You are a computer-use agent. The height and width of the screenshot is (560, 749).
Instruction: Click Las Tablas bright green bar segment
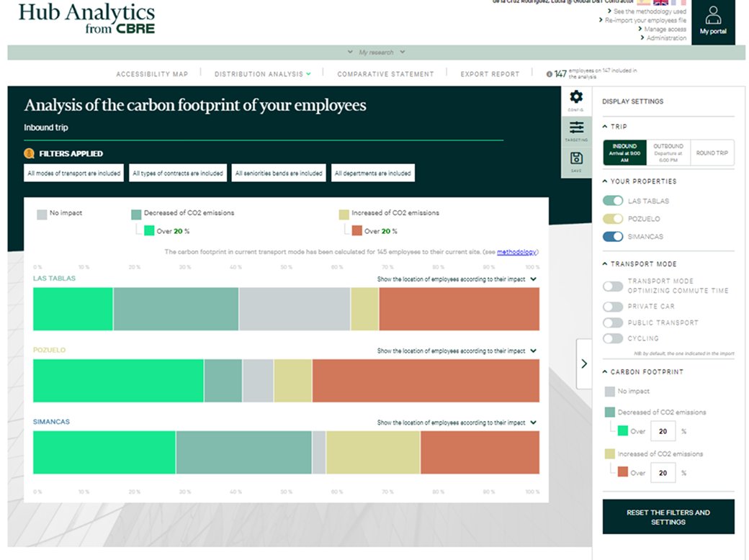73,309
